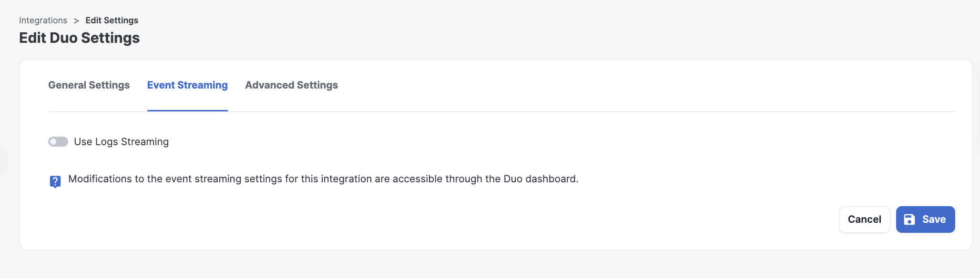Click the blue question mark help icon

pos(55,181)
